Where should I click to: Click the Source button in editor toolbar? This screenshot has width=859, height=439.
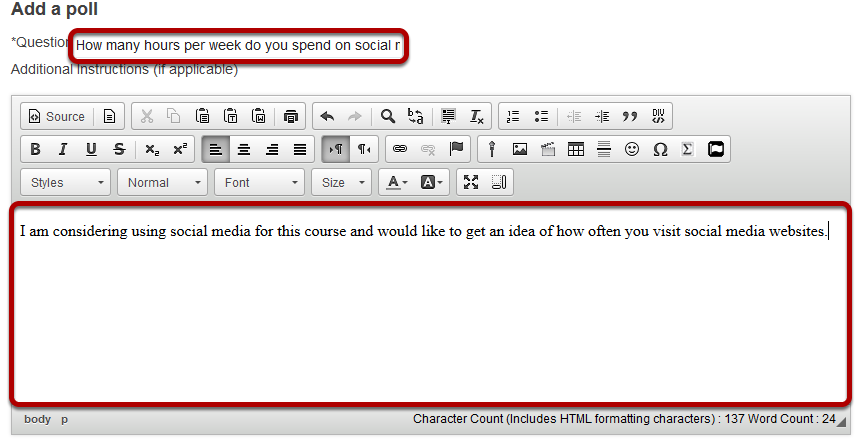click(x=57, y=116)
